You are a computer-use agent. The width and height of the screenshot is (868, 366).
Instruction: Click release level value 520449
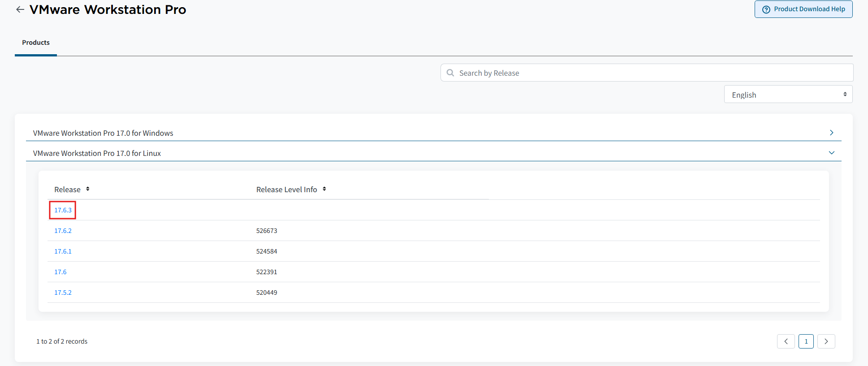pos(267,293)
